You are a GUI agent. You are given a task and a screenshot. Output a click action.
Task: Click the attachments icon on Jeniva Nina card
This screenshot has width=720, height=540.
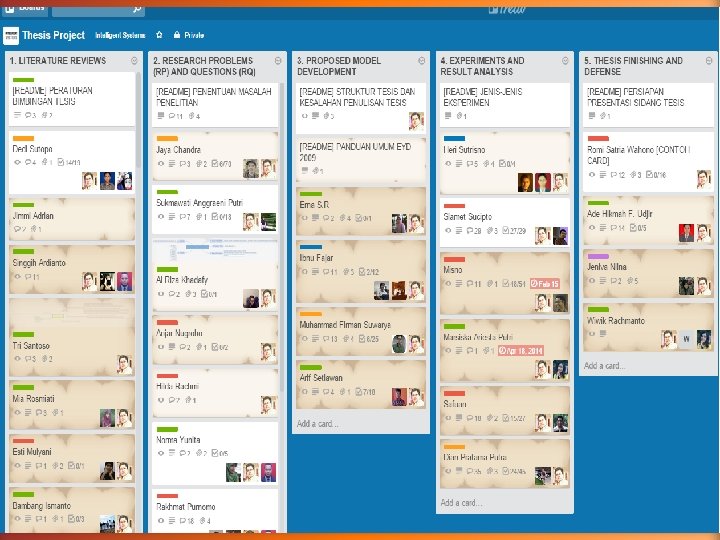click(632, 281)
